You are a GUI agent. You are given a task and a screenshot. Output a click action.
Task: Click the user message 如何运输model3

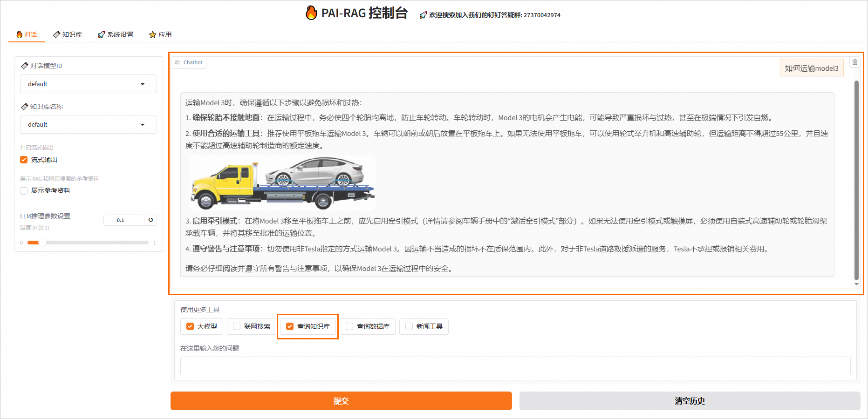click(812, 68)
